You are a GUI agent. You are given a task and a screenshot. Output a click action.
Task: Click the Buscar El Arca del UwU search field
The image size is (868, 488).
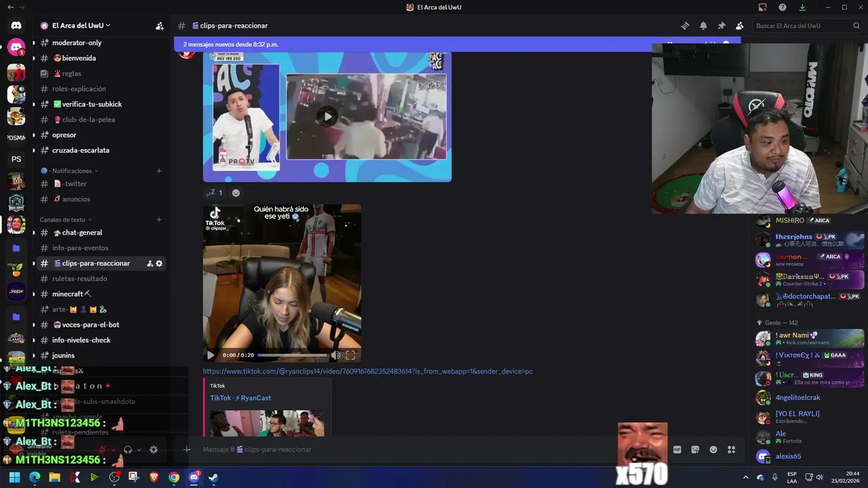[x=808, y=26]
